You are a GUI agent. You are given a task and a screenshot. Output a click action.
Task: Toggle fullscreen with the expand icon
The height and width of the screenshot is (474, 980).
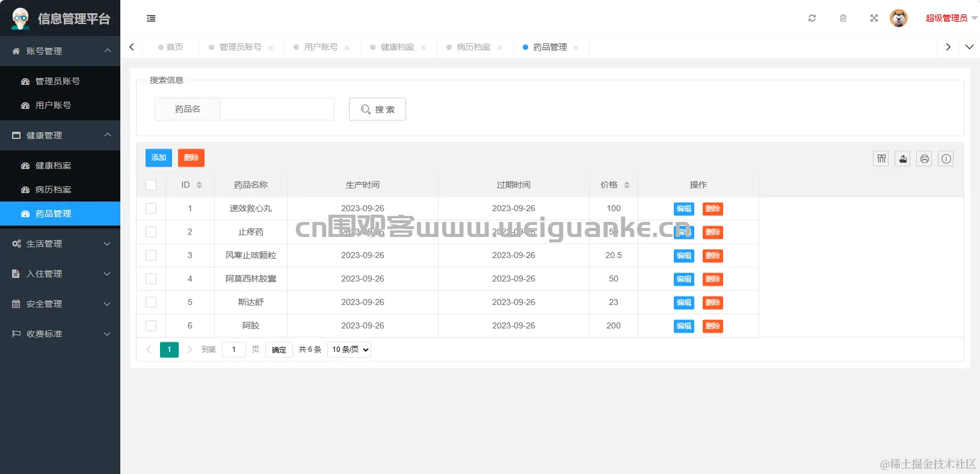coord(874,18)
